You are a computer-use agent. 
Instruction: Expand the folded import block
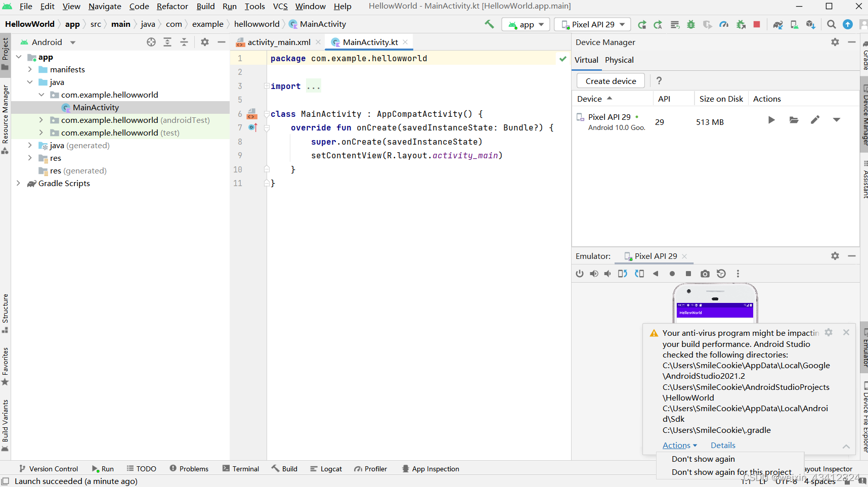267,86
